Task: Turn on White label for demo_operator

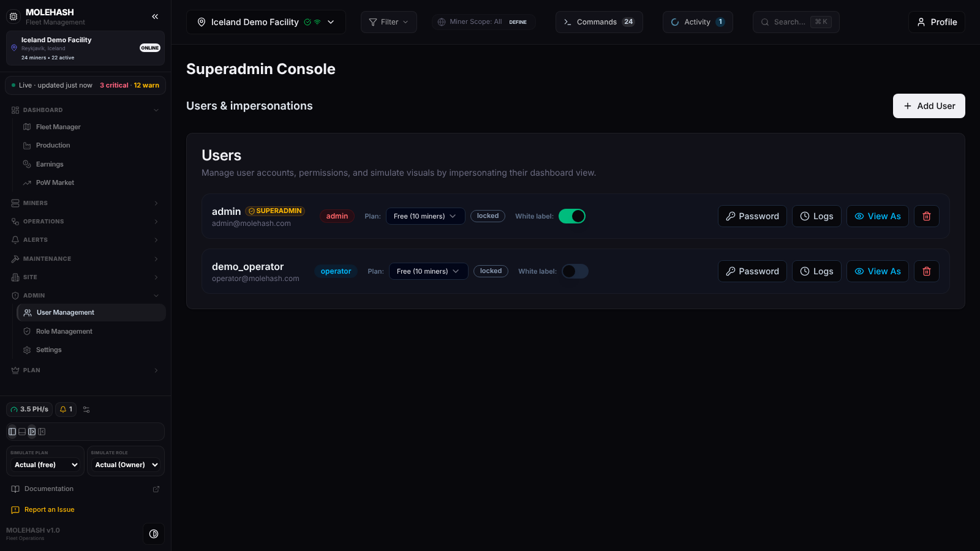Action: [x=575, y=271]
